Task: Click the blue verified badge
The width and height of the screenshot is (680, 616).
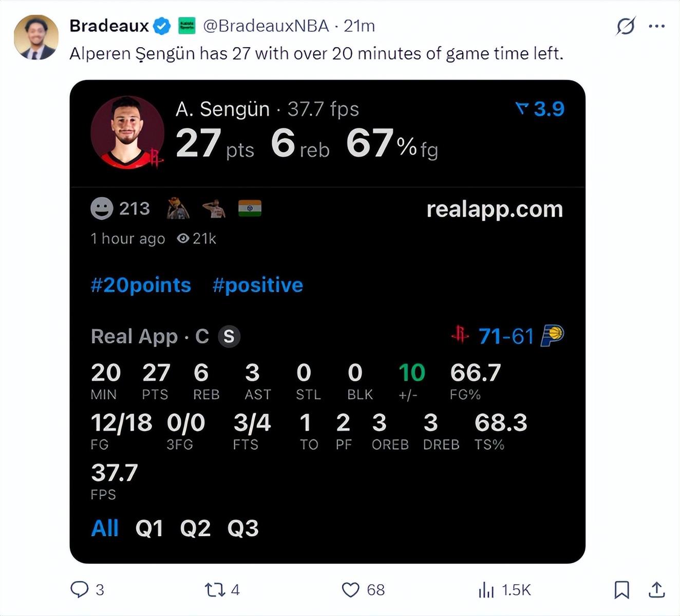Action: coord(162,26)
